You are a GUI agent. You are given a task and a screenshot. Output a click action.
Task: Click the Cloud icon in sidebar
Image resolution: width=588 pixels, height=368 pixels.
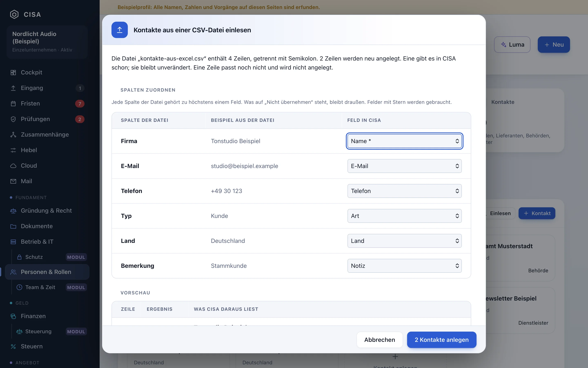(13, 166)
